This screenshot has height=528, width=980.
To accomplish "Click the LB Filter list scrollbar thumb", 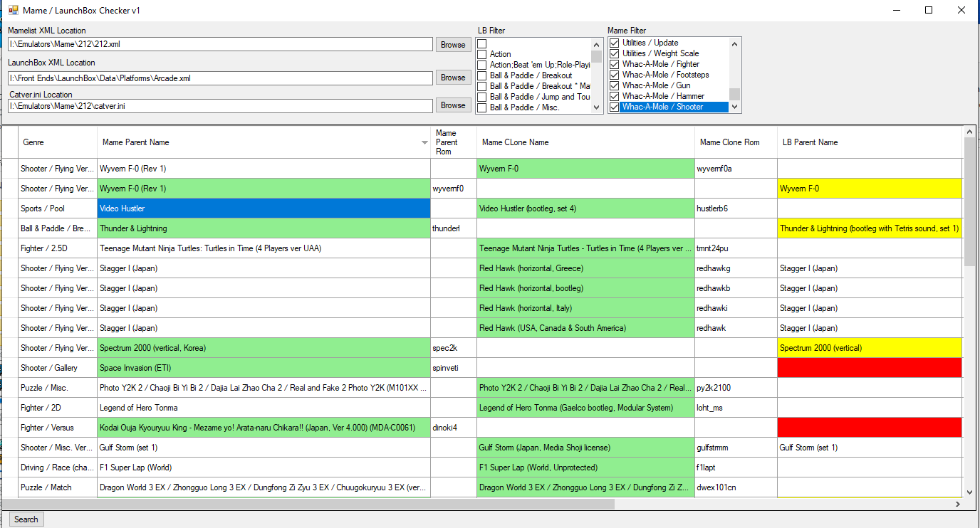I will click(597, 56).
